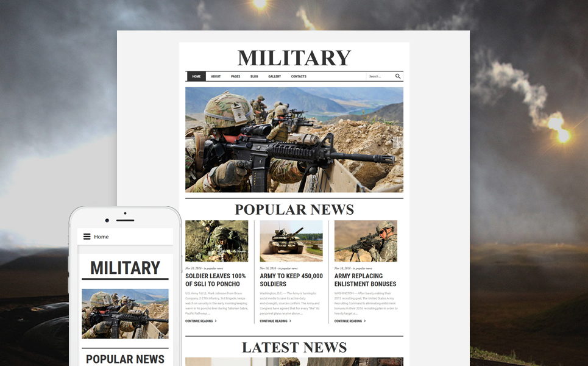
Task: Tap the hero image on the phone preview
Action: (125, 314)
